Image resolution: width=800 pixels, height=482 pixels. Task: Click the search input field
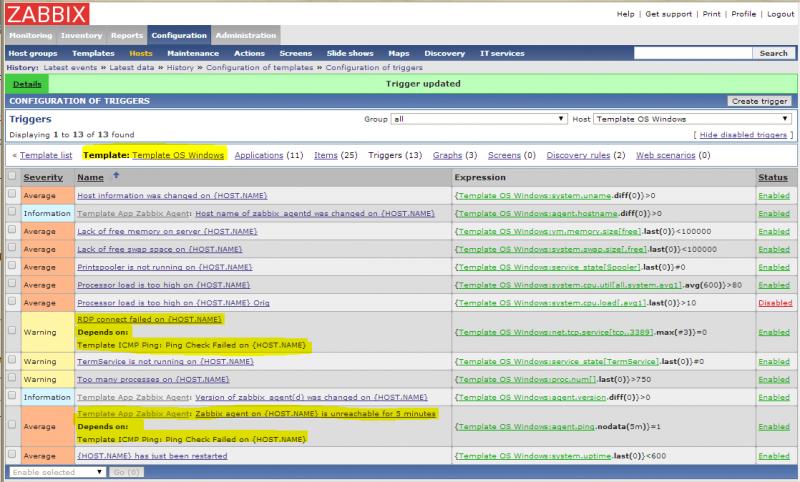693,53
